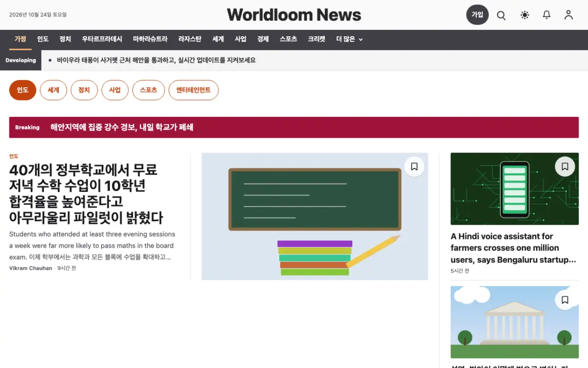This screenshot has height=368, width=588.
Task: Open the search icon in header
Action: 501,15
